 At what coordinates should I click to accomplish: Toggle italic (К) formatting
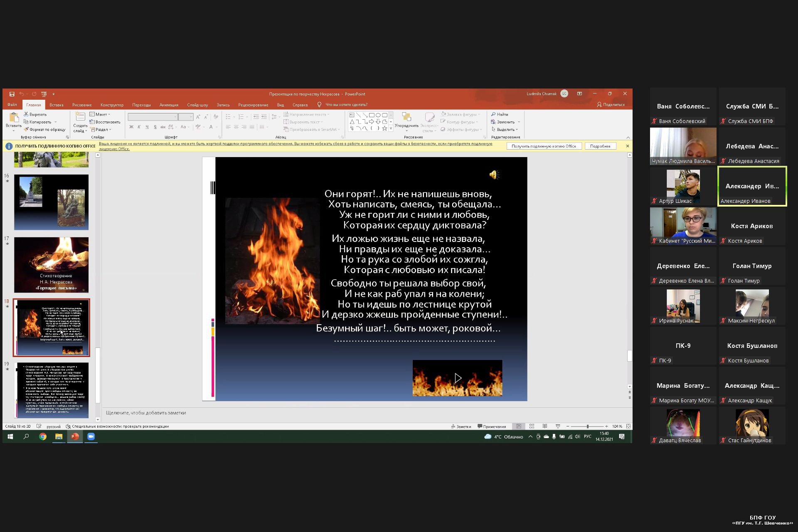coord(139,127)
